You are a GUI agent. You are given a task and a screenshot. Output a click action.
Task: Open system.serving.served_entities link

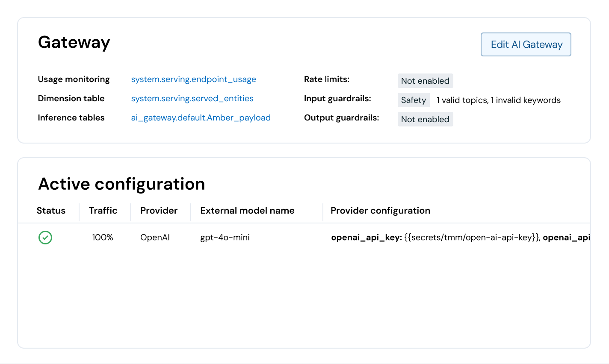click(192, 99)
